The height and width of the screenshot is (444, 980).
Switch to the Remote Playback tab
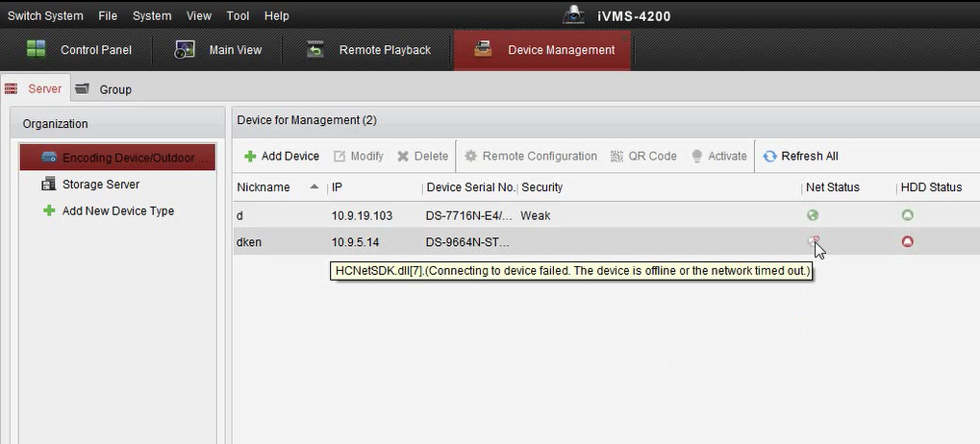click(x=369, y=50)
